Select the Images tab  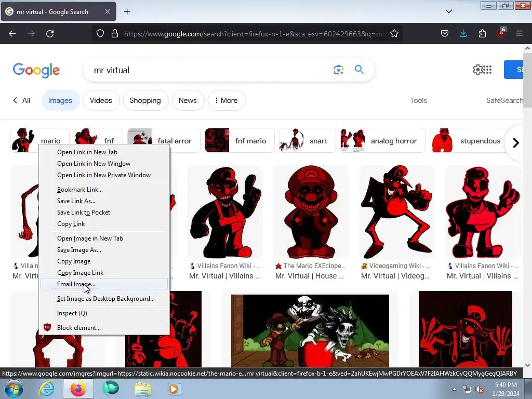coord(60,100)
